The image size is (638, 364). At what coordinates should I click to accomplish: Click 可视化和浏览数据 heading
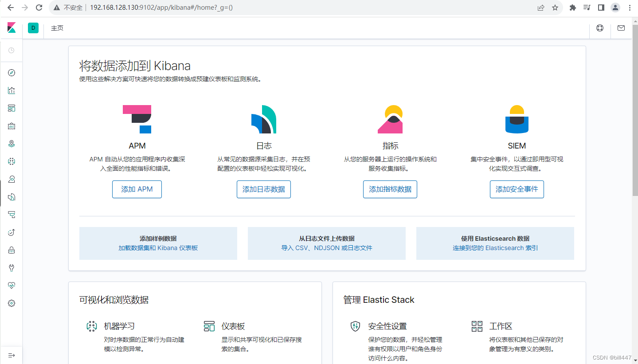click(x=114, y=300)
